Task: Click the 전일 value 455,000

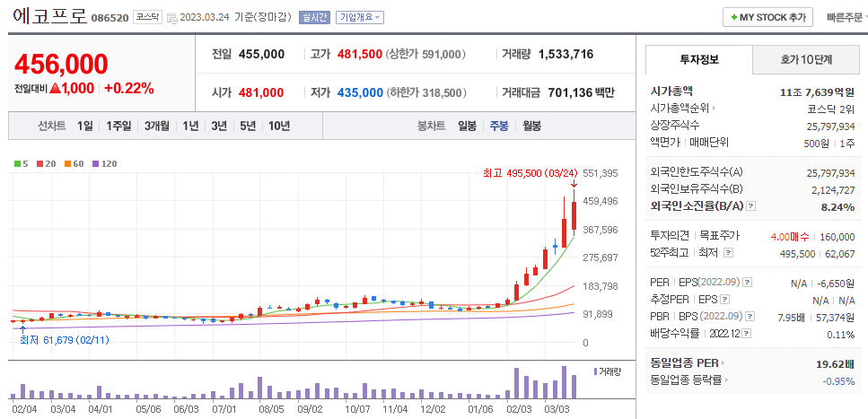Action: 261,54
